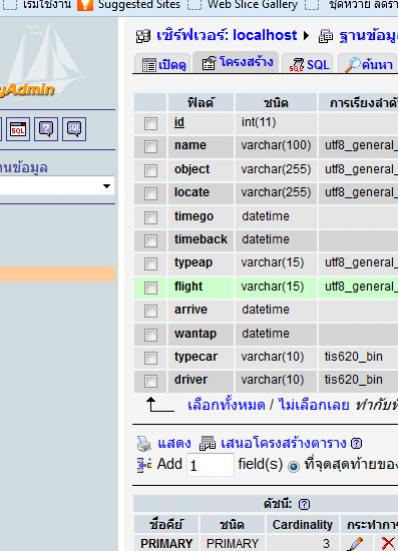Focus the Add fields number input
The width and height of the screenshot is (398, 551).
[x=210, y=465]
